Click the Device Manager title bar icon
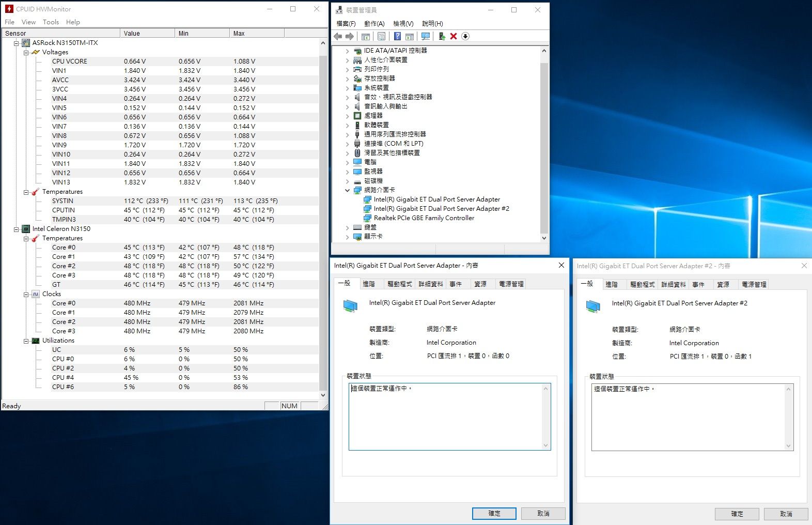 tap(339, 10)
